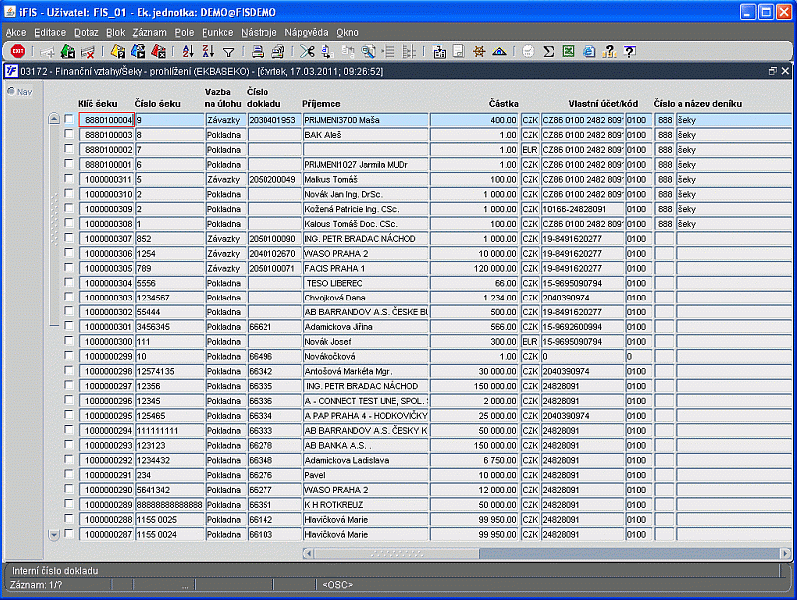Click the Excel export icon
This screenshot has height=600, width=797.
coord(568,51)
